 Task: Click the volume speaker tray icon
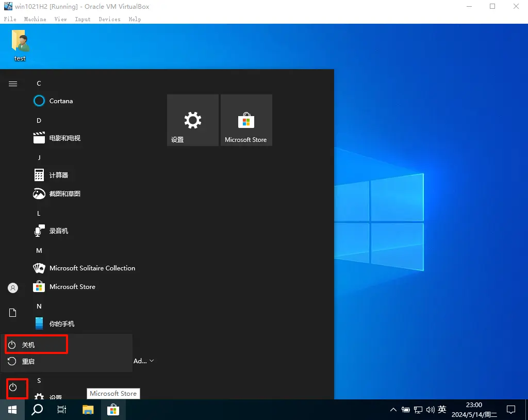tap(430, 410)
